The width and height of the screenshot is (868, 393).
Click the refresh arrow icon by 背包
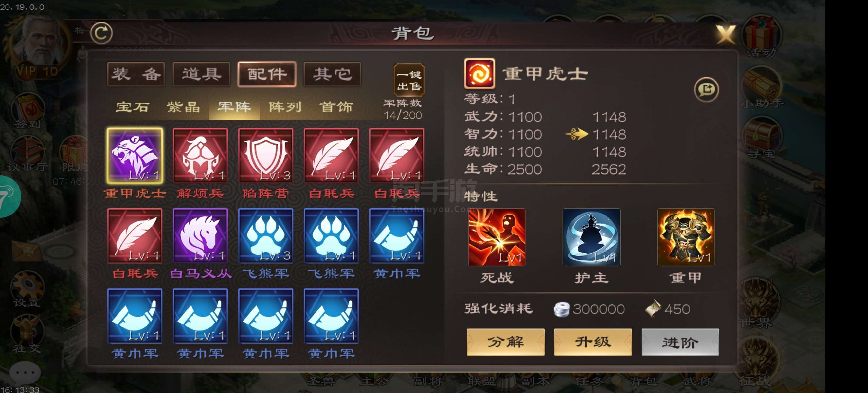point(101,33)
